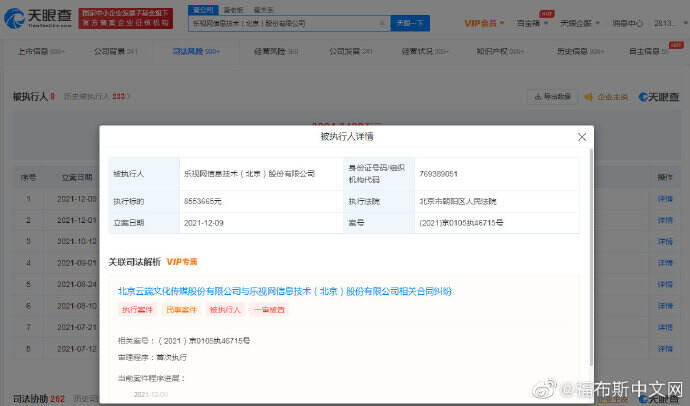Open 详情 for table row 5
This screenshot has height=406, width=690.
point(665,284)
